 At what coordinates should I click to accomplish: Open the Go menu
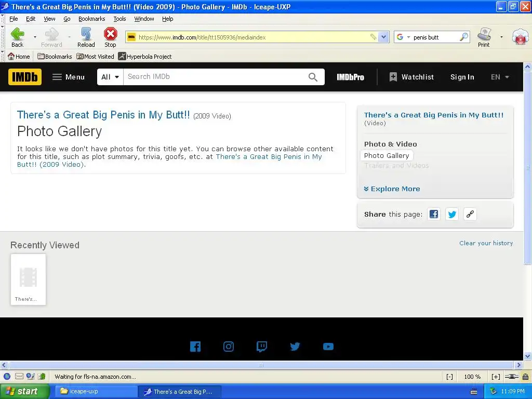[67, 19]
